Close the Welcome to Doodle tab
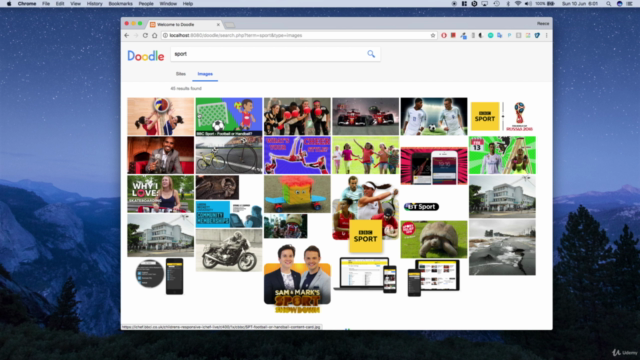This screenshot has width=640, height=360. [218, 24]
